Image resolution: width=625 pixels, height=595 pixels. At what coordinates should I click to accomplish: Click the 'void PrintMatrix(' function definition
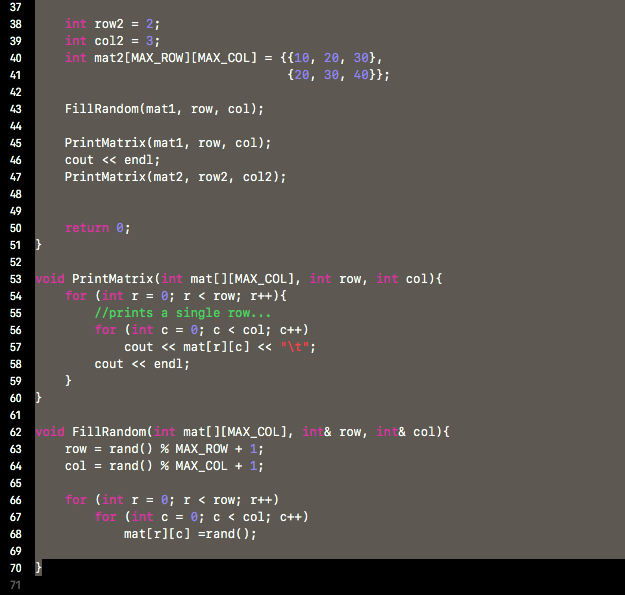(98, 279)
